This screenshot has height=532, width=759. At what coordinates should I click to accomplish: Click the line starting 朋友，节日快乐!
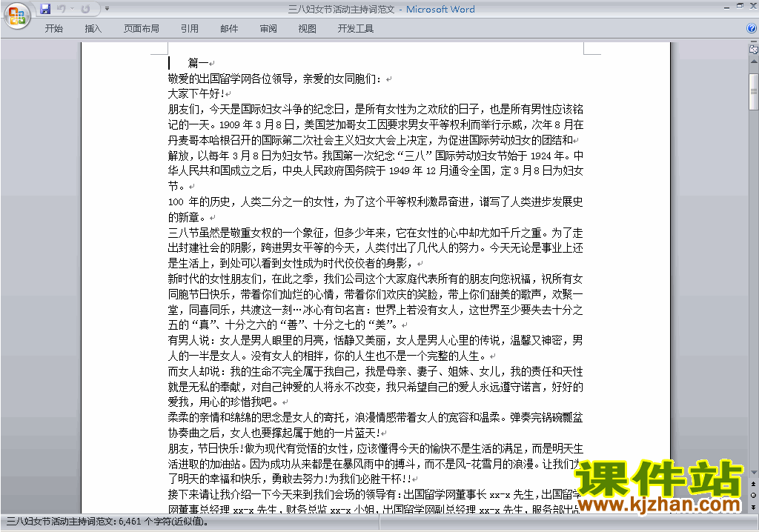click(376, 448)
